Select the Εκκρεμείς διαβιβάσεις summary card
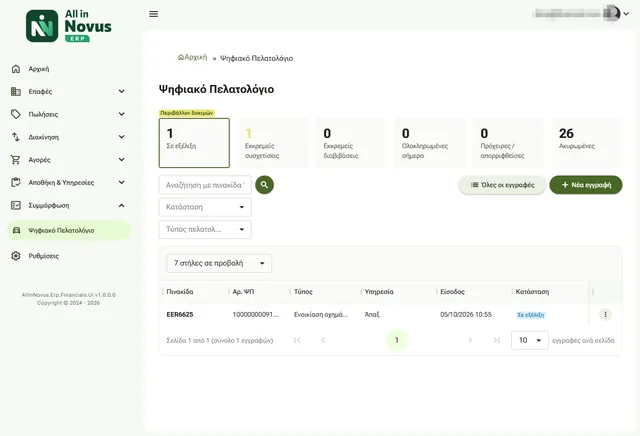The width and height of the screenshot is (640, 436). [351, 143]
